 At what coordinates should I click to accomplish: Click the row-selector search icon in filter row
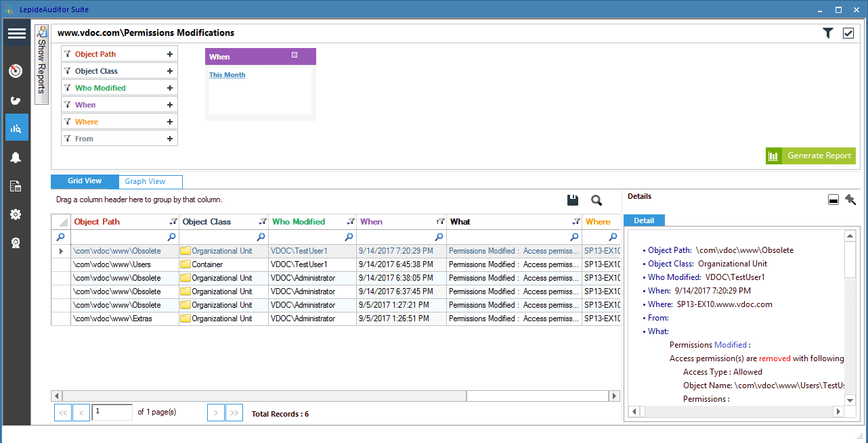click(61, 237)
